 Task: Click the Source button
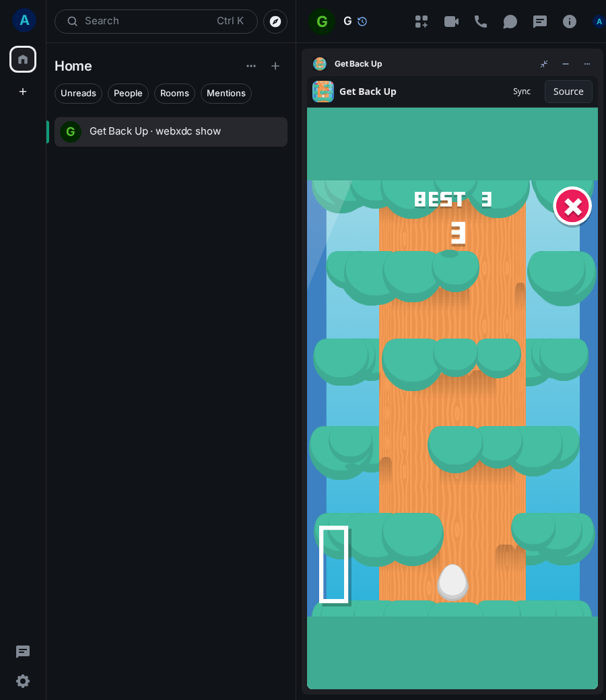pos(568,92)
